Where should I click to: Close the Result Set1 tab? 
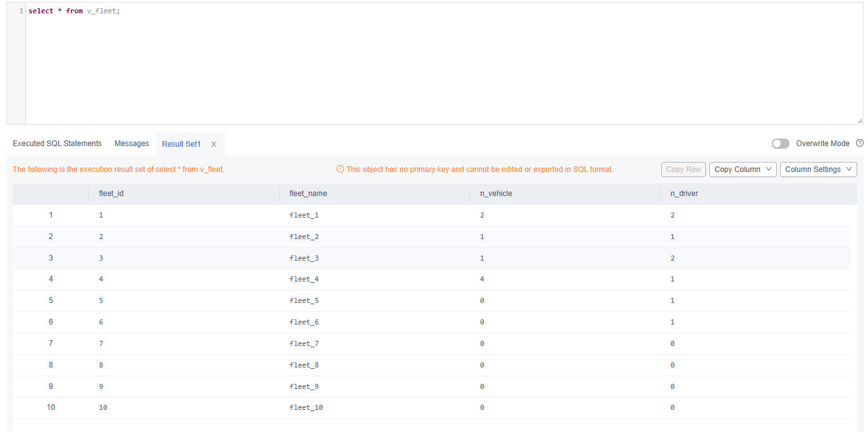(214, 144)
